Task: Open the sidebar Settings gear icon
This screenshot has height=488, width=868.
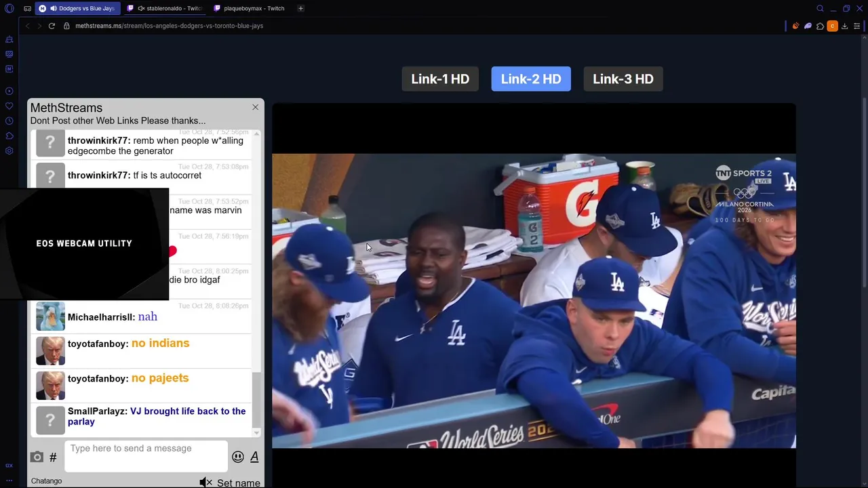Action: (9, 150)
